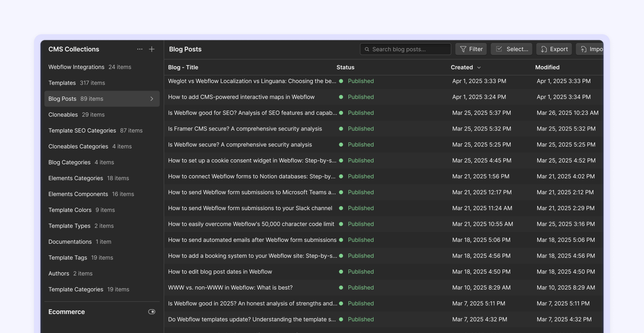Click the magnifier icon in the search bar
Image resolution: width=644 pixels, height=333 pixels.
coord(367,49)
